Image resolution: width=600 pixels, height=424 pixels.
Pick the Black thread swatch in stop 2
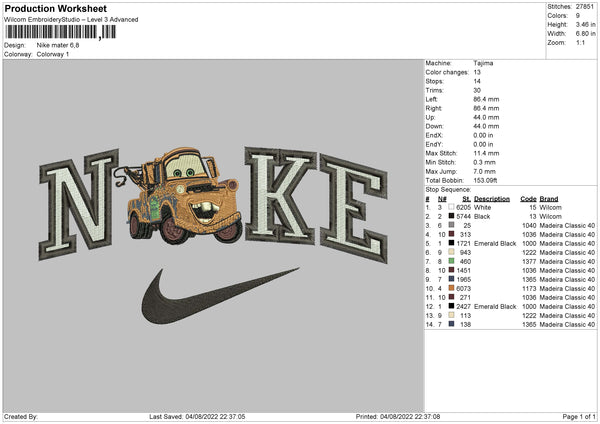click(x=452, y=216)
